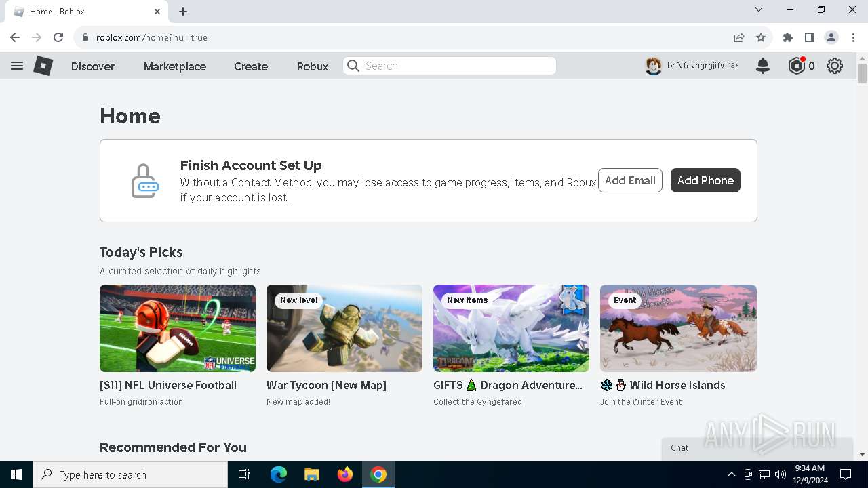Viewport: 868px width, 488px height.
Task: Go back with browser back arrow
Action: (x=15, y=37)
